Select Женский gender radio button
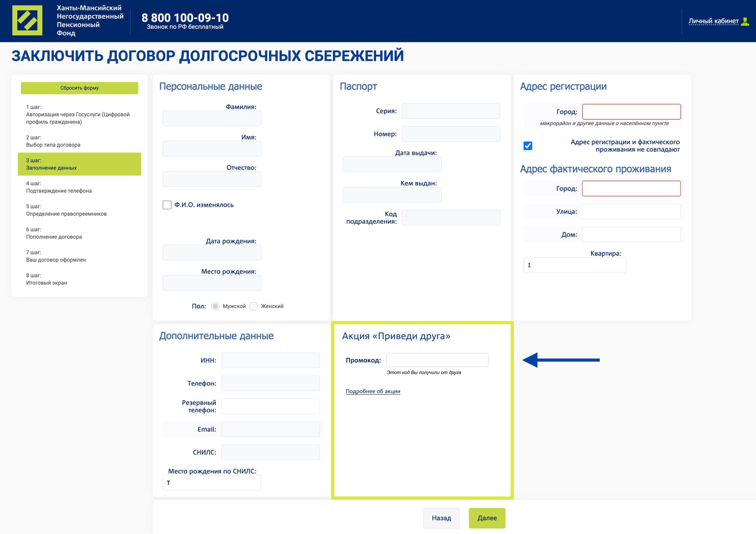Viewport: 756px width, 534px height. [254, 306]
